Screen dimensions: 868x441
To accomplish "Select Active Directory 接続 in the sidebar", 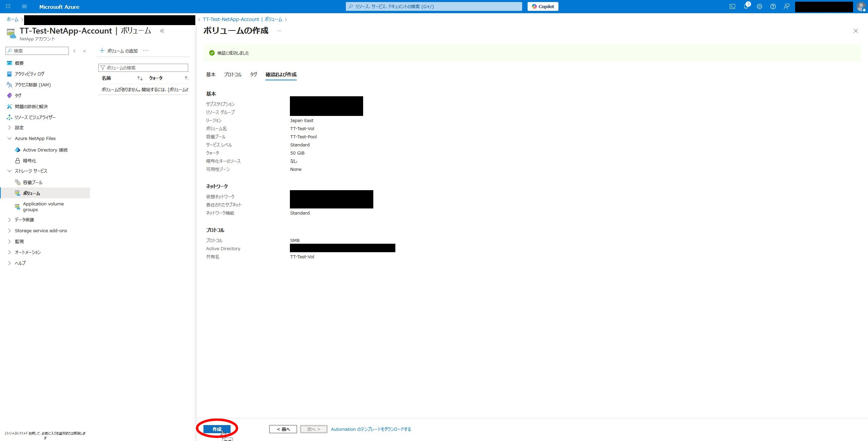I will tap(45, 150).
